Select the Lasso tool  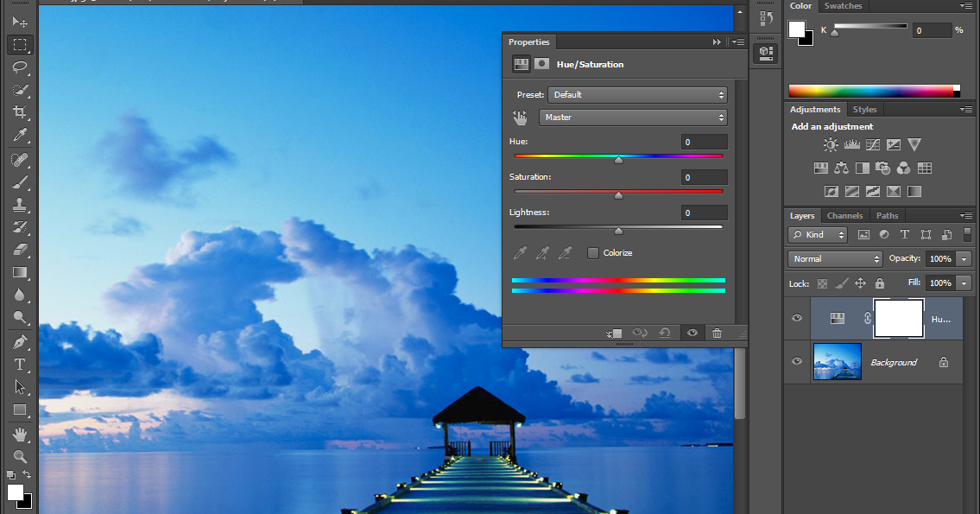point(20,67)
